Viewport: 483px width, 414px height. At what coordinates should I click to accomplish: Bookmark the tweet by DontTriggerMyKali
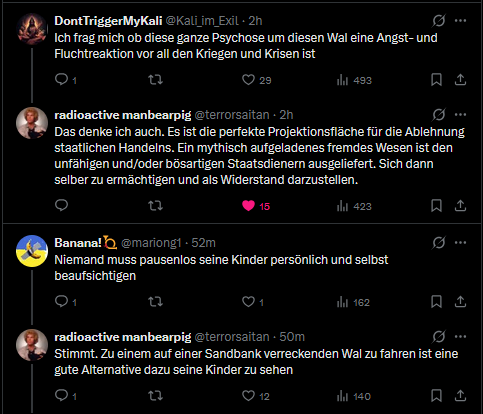[x=436, y=80]
